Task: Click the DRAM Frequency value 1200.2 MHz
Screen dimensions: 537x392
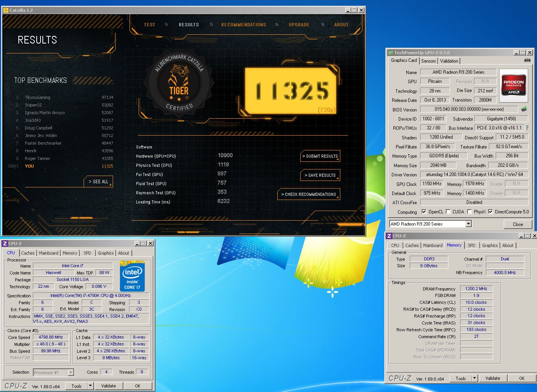Action: [x=476, y=289]
